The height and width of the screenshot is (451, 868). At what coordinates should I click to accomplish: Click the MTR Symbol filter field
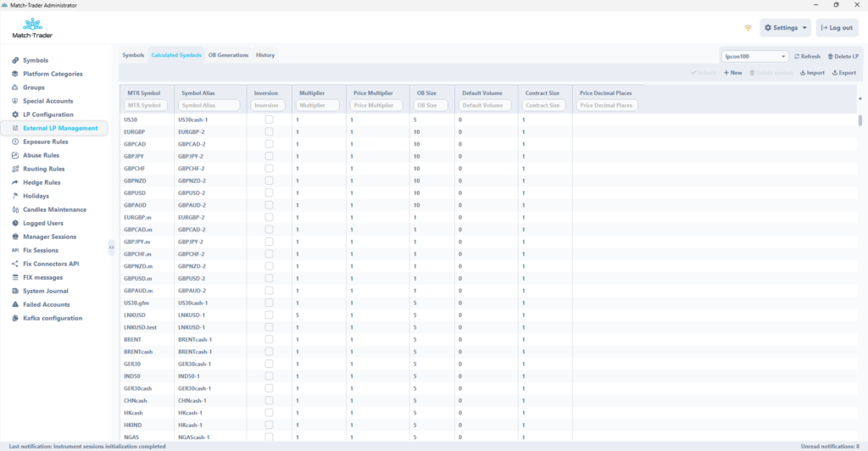click(x=145, y=105)
